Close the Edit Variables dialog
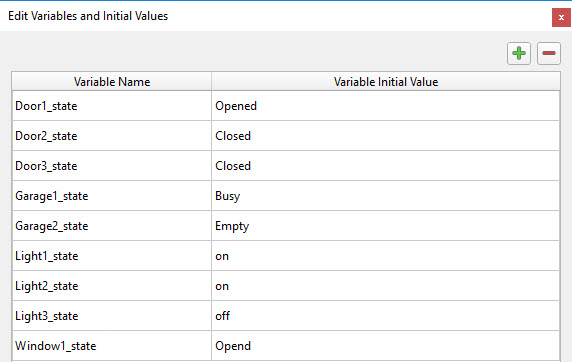The height and width of the screenshot is (362, 572). pyautogui.click(x=561, y=18)
